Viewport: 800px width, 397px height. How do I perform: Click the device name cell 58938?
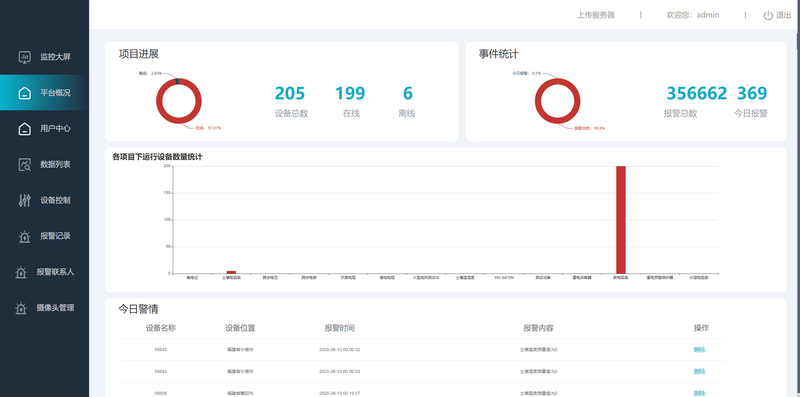(161, 393)
